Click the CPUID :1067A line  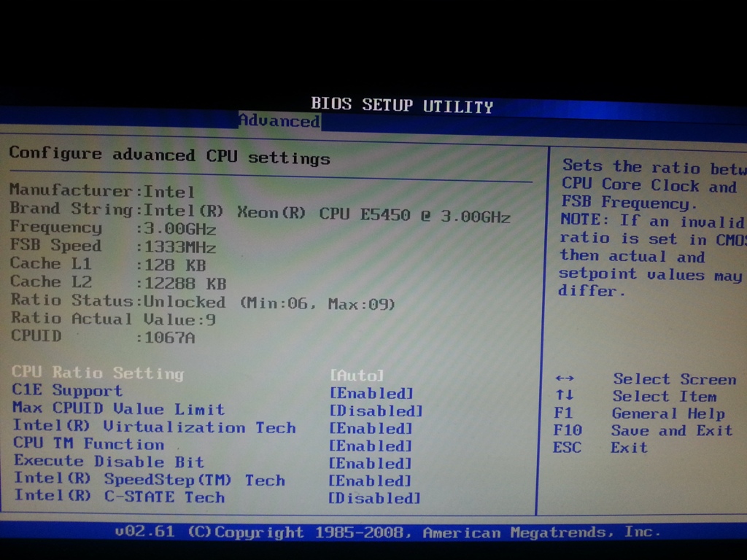click(103, 337)
